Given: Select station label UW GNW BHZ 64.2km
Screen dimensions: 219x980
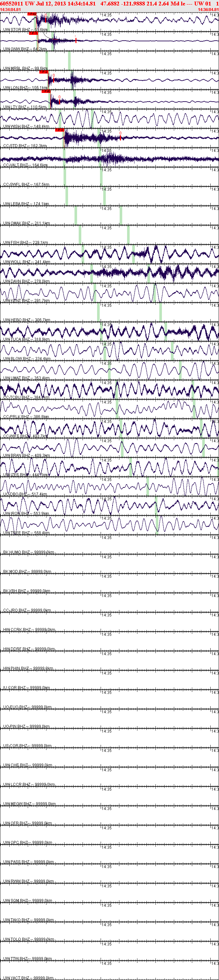Looking at the screenshot, I should click(x=25, y=49).
